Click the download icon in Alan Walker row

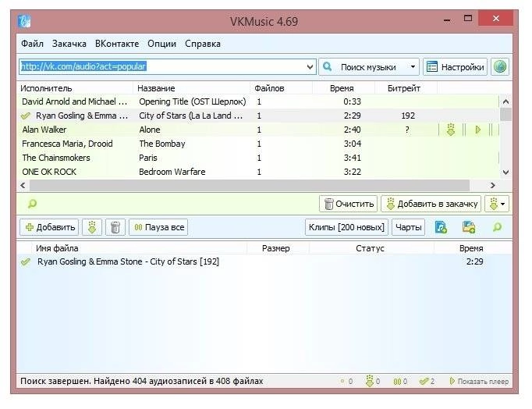click(451, 130)
